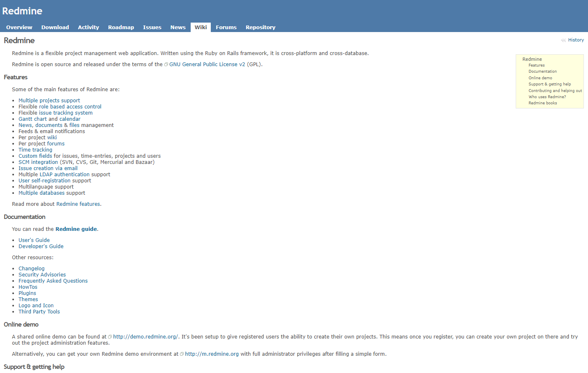The image size is (588, 373).
Task: Jump to Online demo in contents
Action: pyautogui.click(x=540, y=78)
